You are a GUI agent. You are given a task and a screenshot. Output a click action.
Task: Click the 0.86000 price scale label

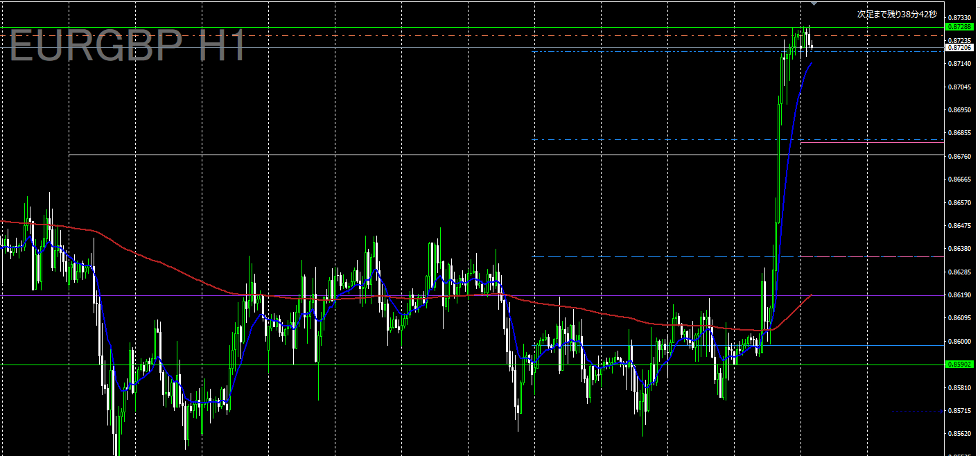pyautogui.click(x=960, y=342)
